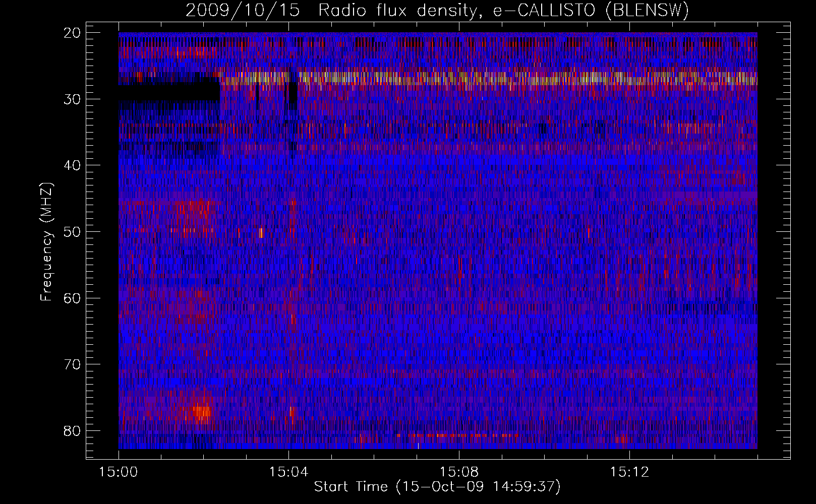
Task: Select the frequency tick label "70"
Action: click(73, 364)
